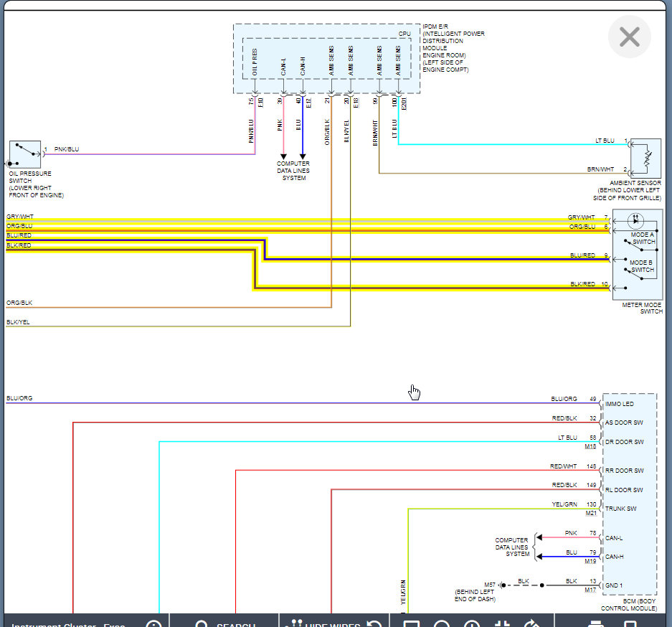Image resolution: width=672 pixels, height=627 pixels.
Task: Close the wiring diagram viewer
Action: [629, 37]
